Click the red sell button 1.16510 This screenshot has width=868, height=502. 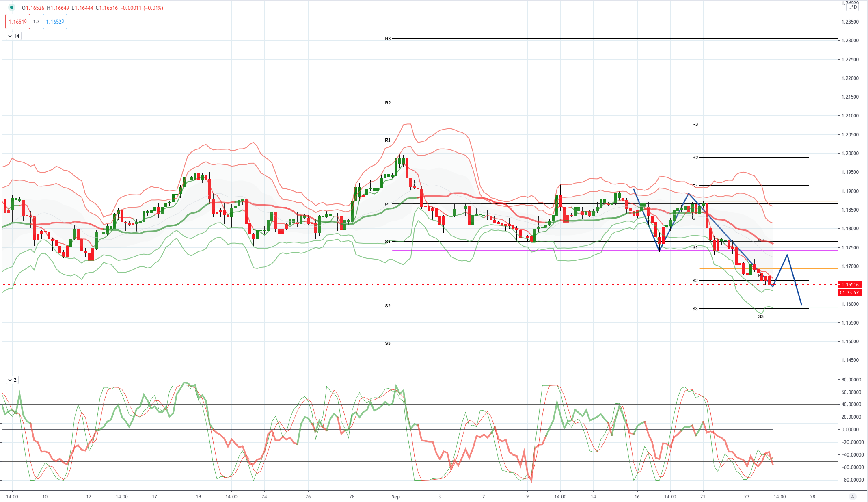[18, 22]
